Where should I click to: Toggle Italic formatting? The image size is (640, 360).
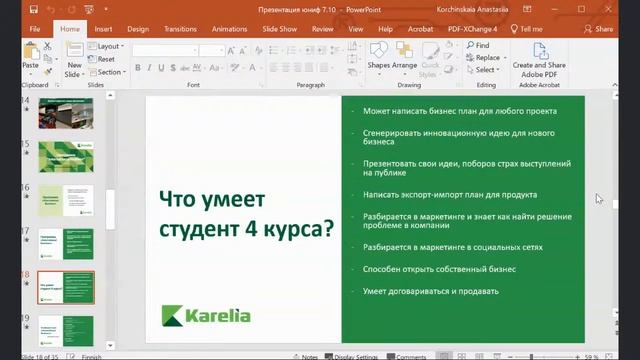149,68
